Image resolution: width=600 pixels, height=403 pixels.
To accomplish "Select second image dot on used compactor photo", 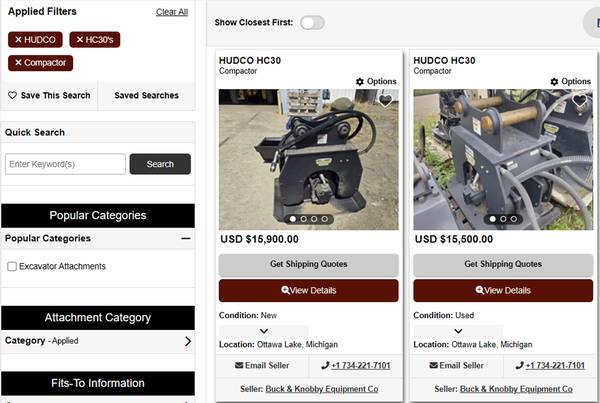I will pos(503,219).
